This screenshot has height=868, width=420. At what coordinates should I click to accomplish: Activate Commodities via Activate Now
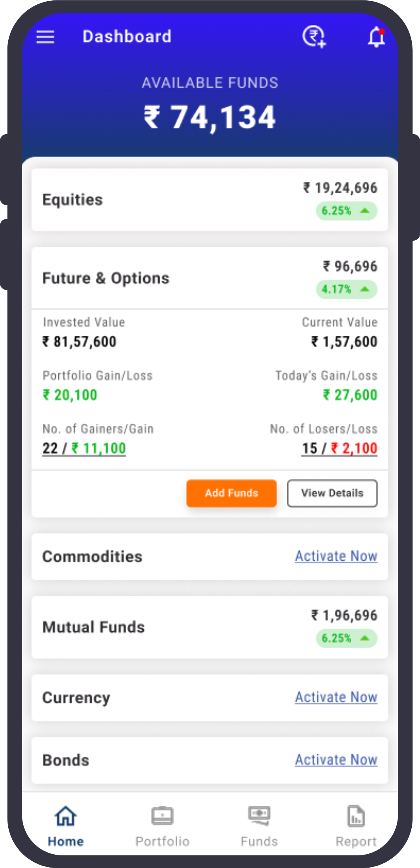[336, 556]
